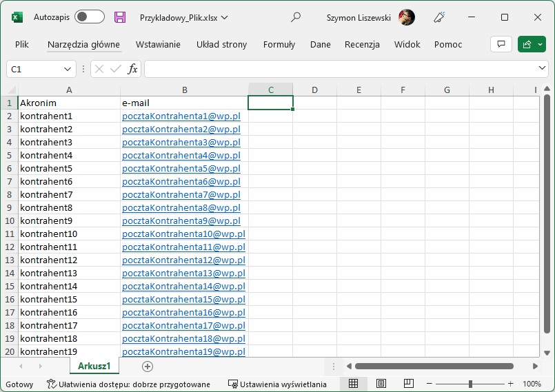Select cell containing kontrahent14
Viewport: 555px width, 392px height.
point(69,286)
